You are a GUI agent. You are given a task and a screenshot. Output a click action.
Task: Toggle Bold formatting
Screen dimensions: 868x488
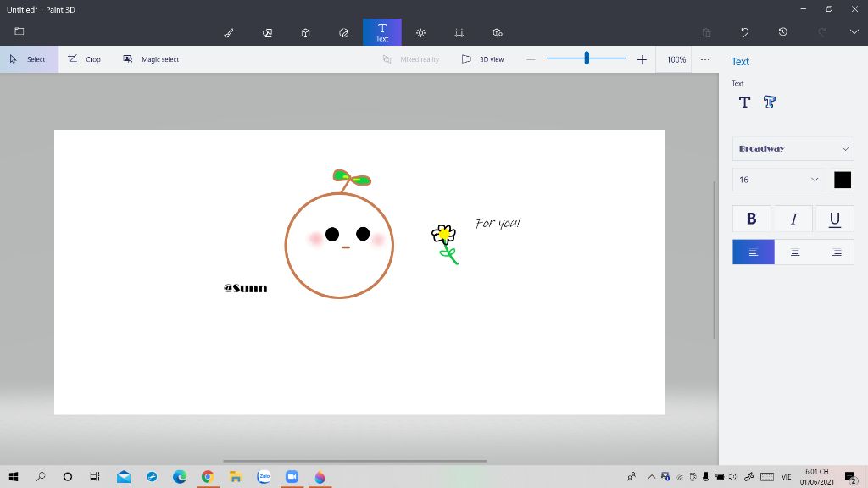point(751,219)
